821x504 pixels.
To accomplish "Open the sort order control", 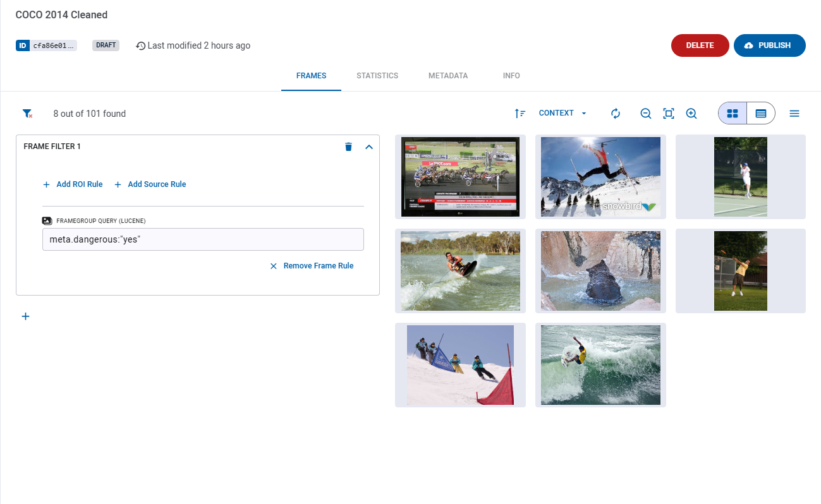I will (x=520, y=113).
